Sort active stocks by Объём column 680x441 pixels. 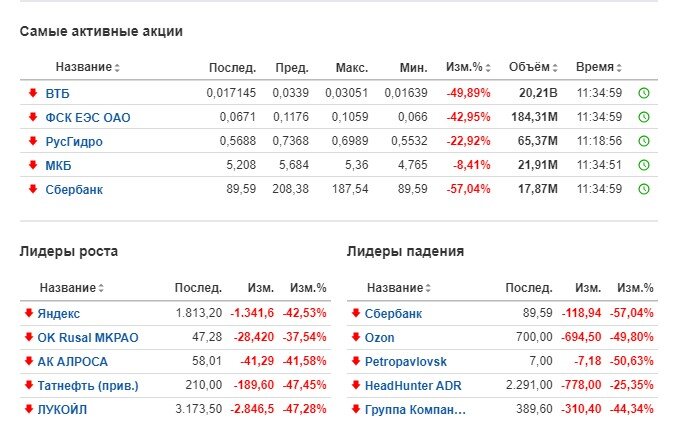(534, 68)
